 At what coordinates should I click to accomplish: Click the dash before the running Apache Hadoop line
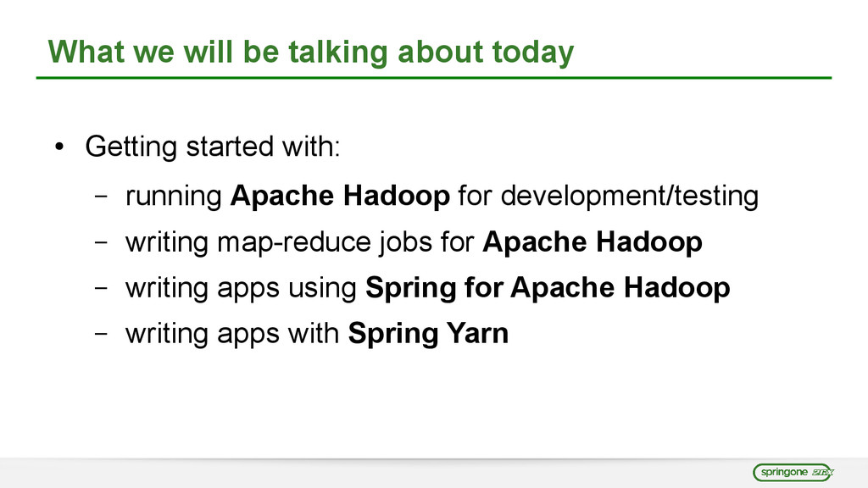100,197
